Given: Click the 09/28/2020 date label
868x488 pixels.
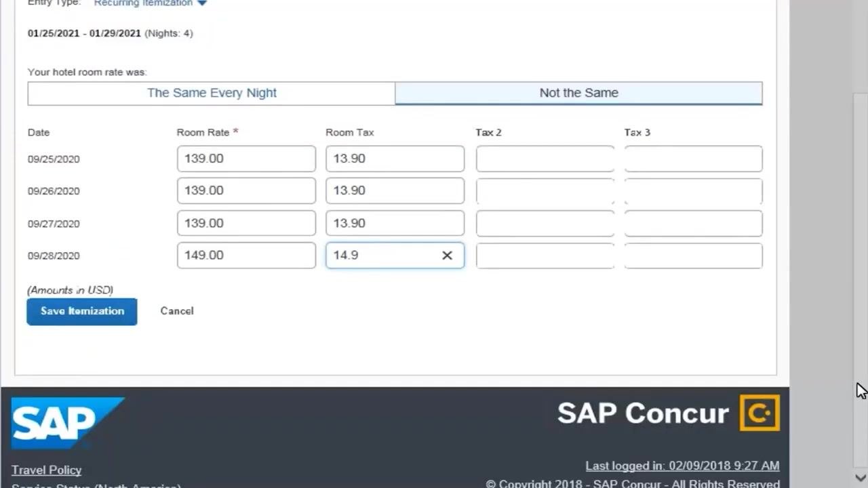Looking at the screenshot, I should point(54,256).
